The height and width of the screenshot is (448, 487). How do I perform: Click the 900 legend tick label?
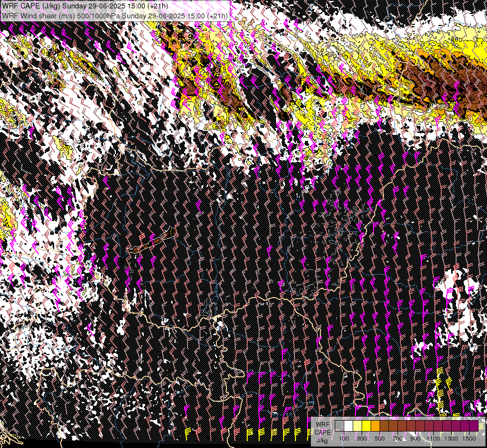415,439
